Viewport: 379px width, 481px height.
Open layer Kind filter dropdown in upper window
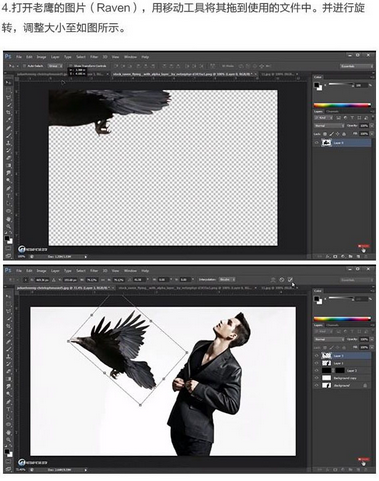[324, 118]
